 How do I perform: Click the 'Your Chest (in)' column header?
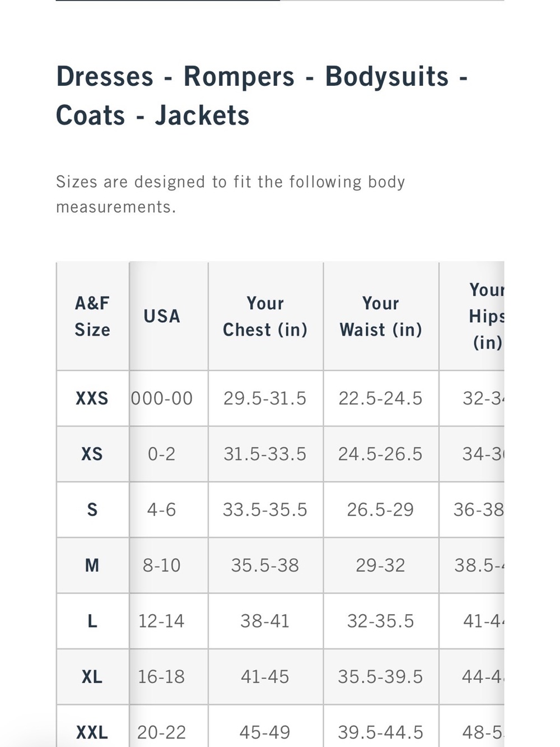tap(265, 316)
